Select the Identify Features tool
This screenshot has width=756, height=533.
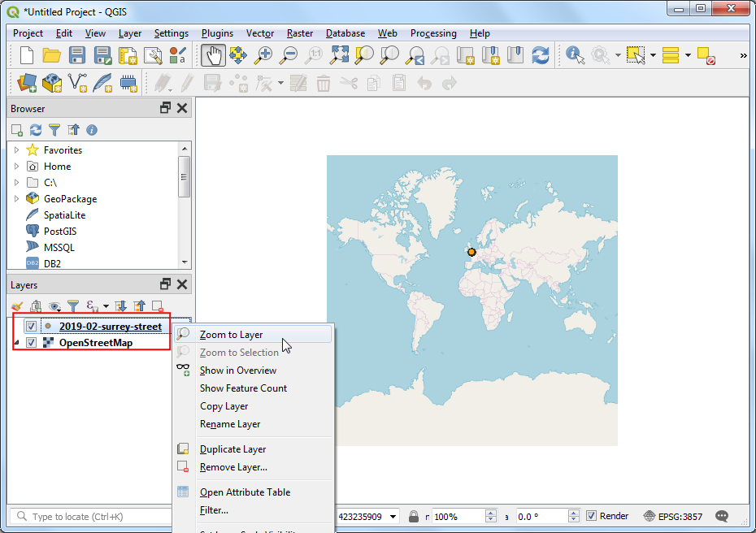pyautogui.click(x=575, y=55)
